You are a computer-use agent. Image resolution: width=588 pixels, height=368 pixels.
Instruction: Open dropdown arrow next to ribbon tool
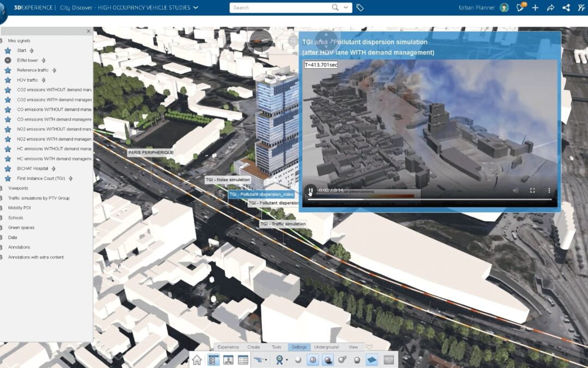[287, 360]
